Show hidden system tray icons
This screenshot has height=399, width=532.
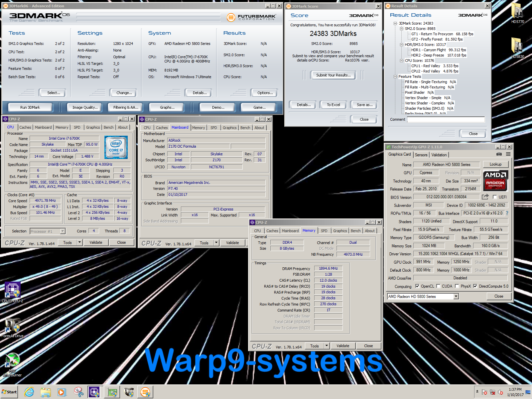pos(477,392)
